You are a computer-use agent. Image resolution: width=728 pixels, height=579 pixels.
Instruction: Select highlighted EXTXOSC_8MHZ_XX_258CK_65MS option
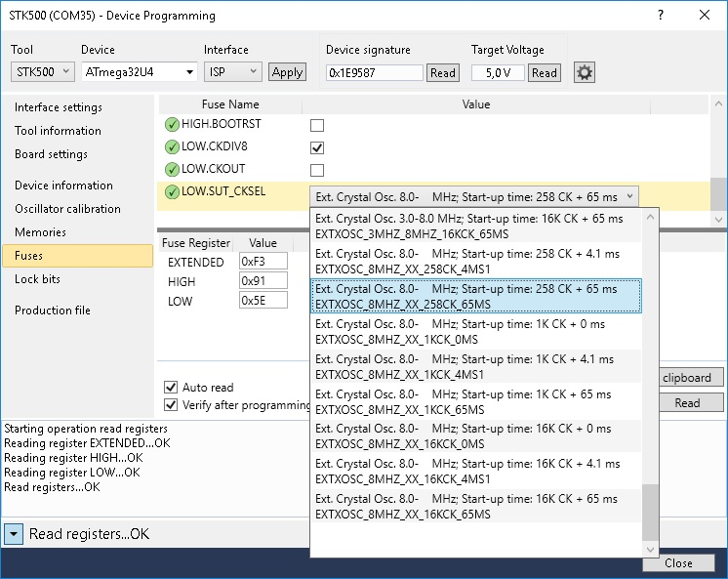pyautogui.click(x=476, y=296)
